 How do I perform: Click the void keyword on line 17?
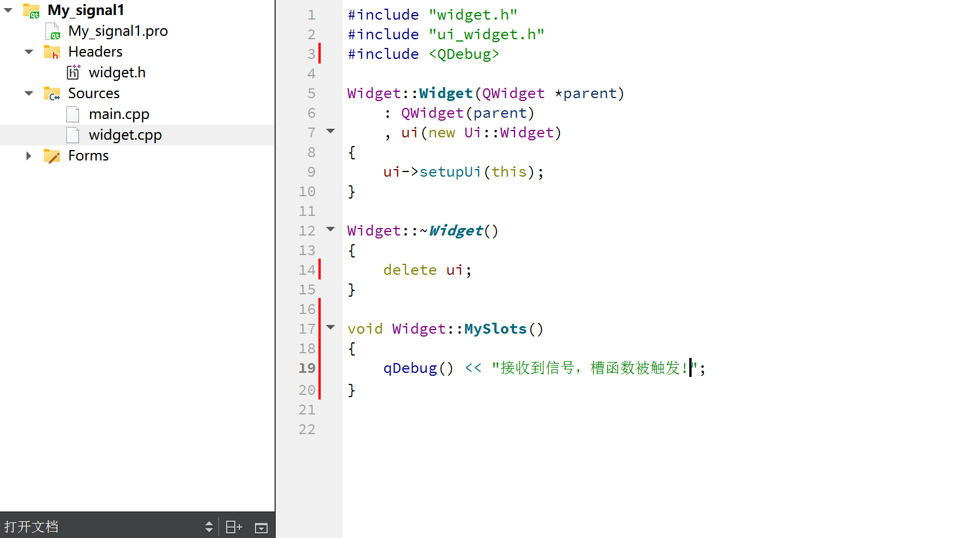365,329
